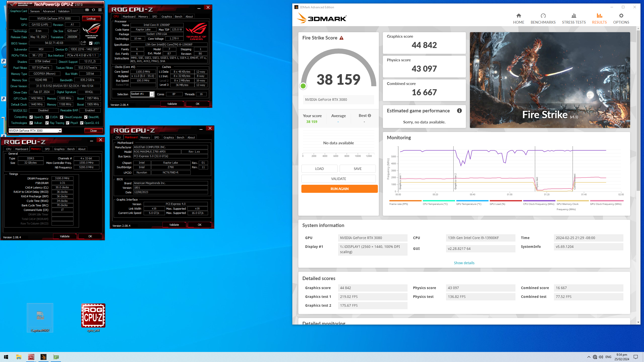Click info icon next to Best score
This screenshot has width=644, height=362.
[x=369, y=116]
